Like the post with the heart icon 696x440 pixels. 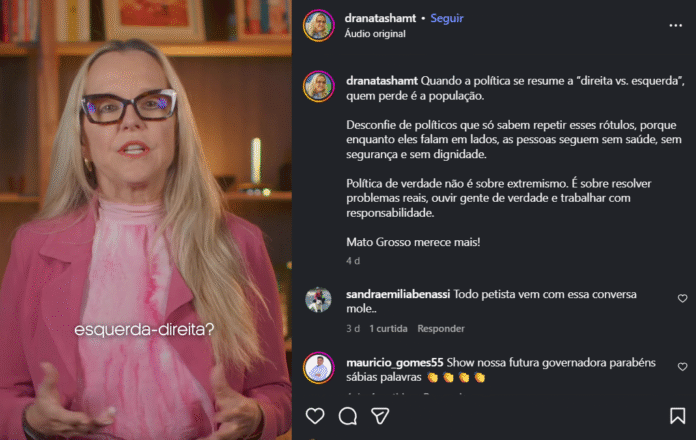[x=315, y=416]
